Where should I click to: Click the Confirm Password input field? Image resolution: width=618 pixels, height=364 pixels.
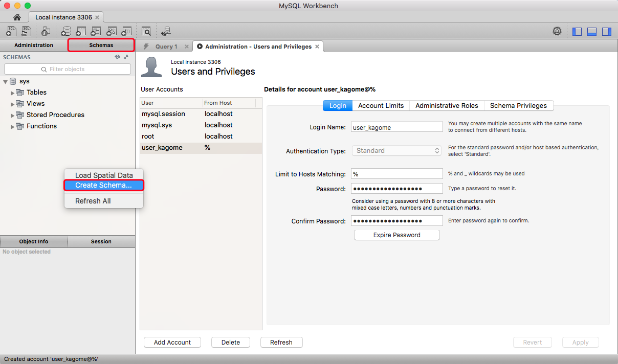397,221
